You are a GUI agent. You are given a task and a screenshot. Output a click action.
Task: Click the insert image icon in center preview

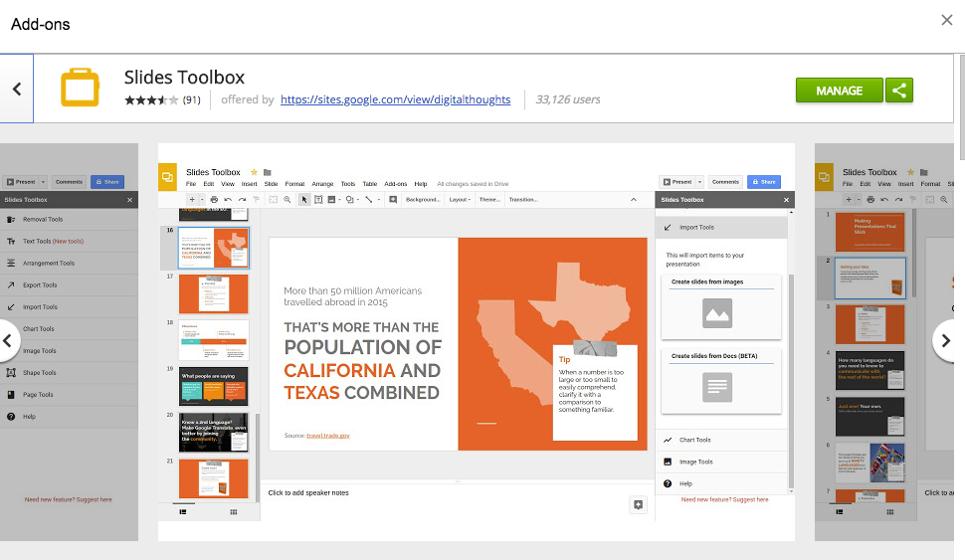tap(331, 199)
